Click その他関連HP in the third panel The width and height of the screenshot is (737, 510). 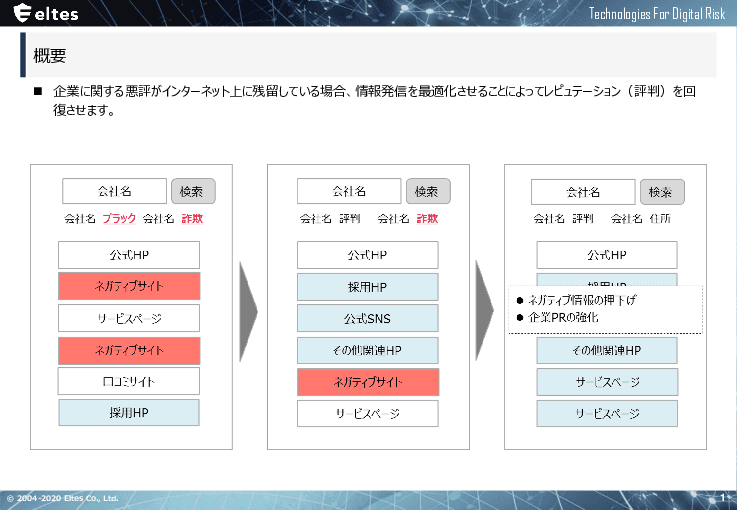[x=607, y=350]
